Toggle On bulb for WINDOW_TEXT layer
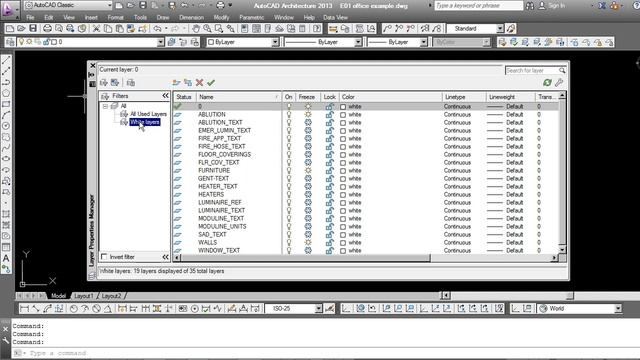The width and height of the screenshot is (640, 360). coord(289,251)
